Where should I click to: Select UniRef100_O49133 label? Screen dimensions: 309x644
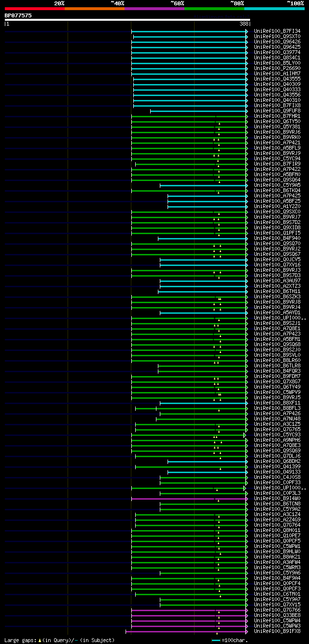(x=277, y=472)
